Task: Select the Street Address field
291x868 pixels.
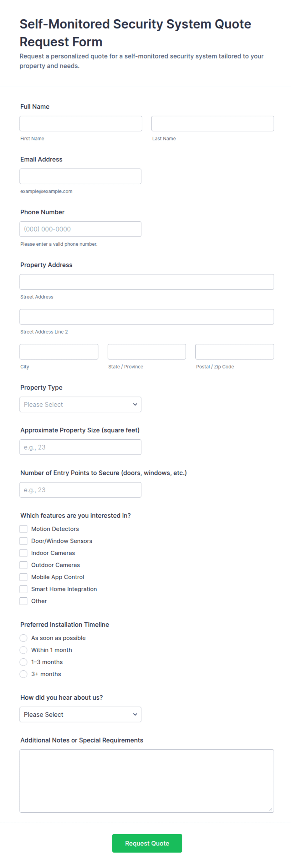Action: click(147, 282)
